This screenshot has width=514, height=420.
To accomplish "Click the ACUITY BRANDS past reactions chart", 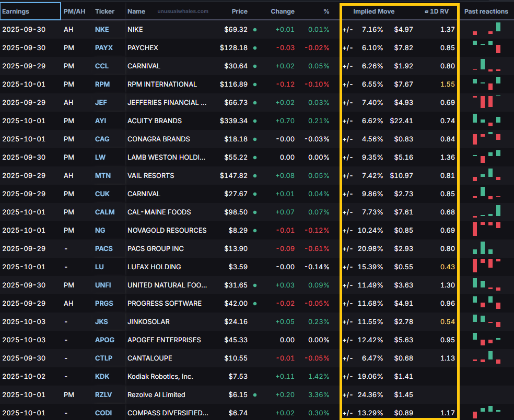I will 486,120.
